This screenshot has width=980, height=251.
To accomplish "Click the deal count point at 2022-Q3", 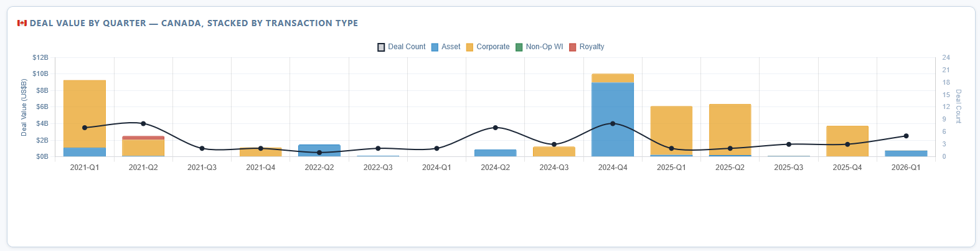I will pos(378,148).
